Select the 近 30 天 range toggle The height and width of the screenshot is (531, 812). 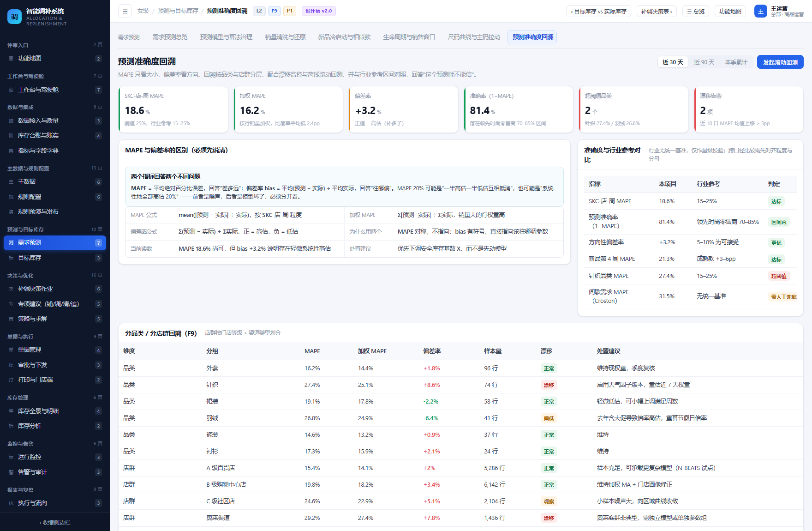pyautogui.click(x=673, y=62)
